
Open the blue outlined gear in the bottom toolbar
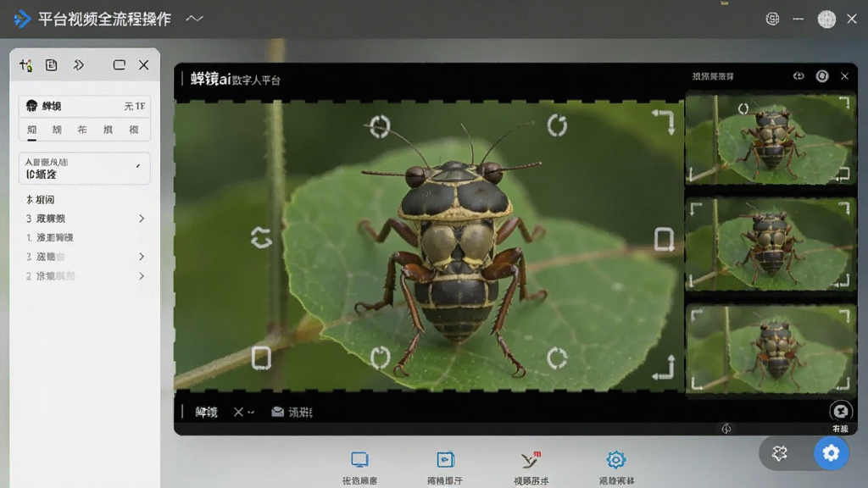tap(615, 460)
